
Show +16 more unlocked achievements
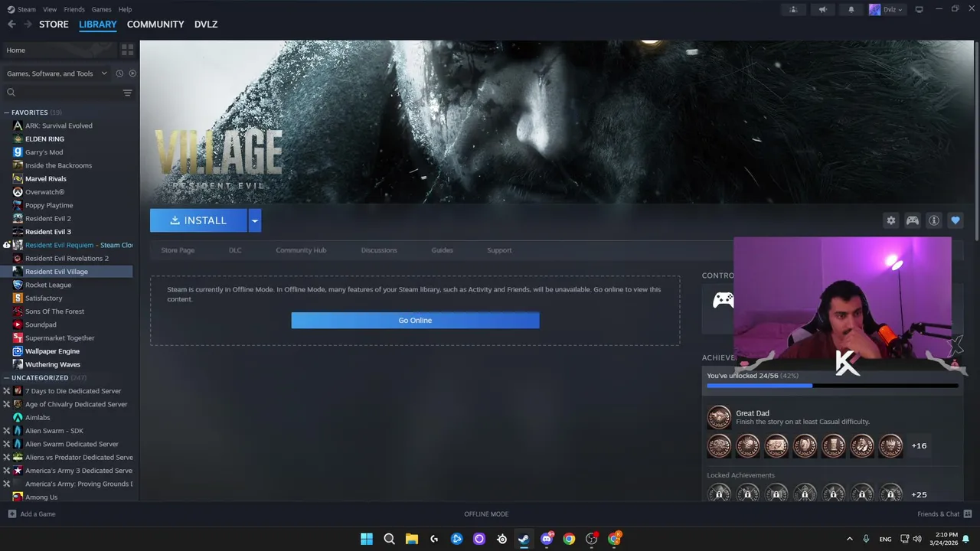point(919,445)
